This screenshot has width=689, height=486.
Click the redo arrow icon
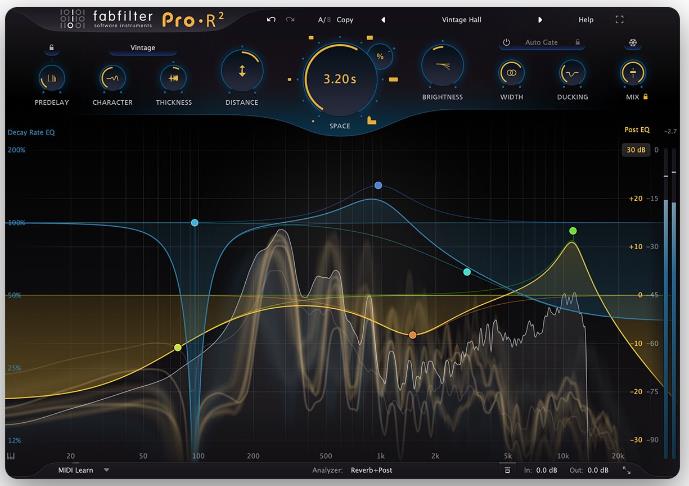pyautogui.click(x=290, y=19)
